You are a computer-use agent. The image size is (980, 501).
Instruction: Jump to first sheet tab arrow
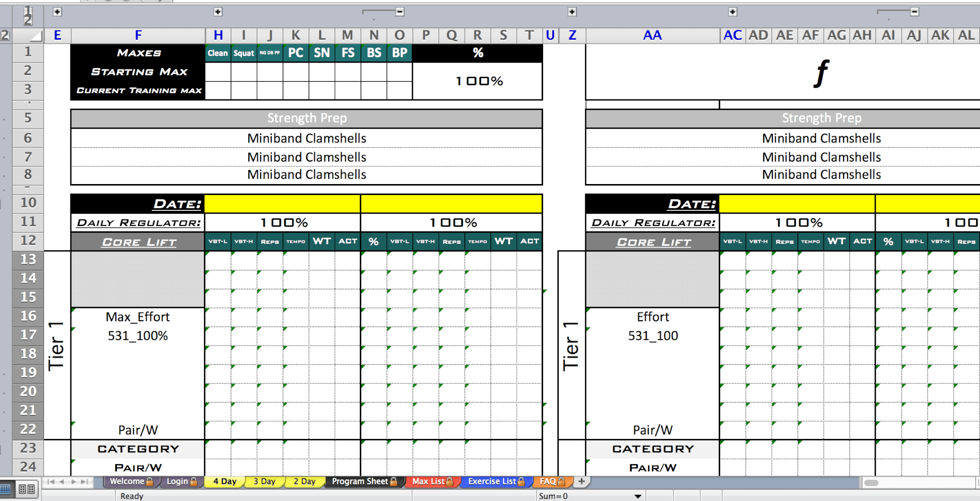[51, 481]
